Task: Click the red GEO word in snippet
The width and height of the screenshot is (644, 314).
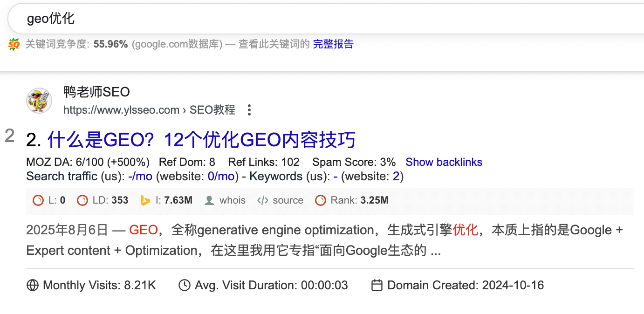Action: pyautogui.click(x=144, y=230)
